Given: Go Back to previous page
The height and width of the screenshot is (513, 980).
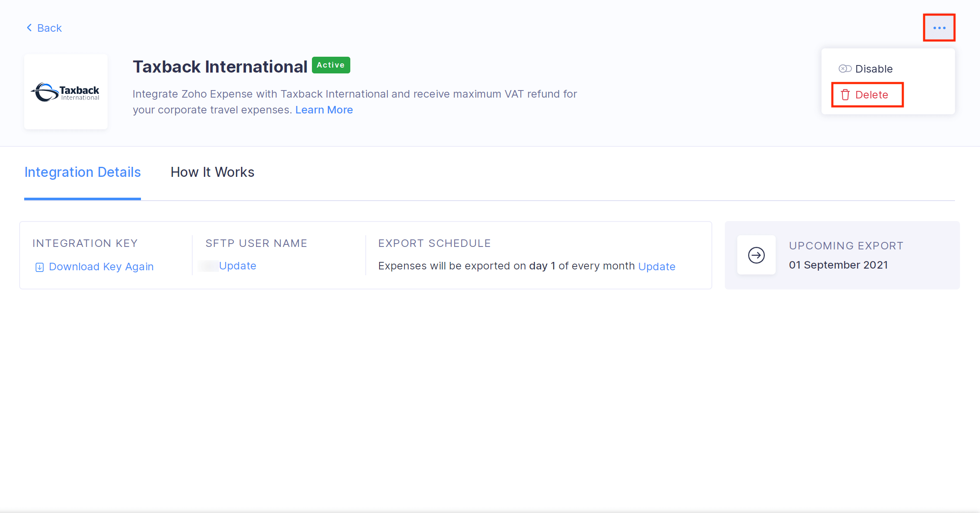Looking at the screenshot, I should coord(49,28).
